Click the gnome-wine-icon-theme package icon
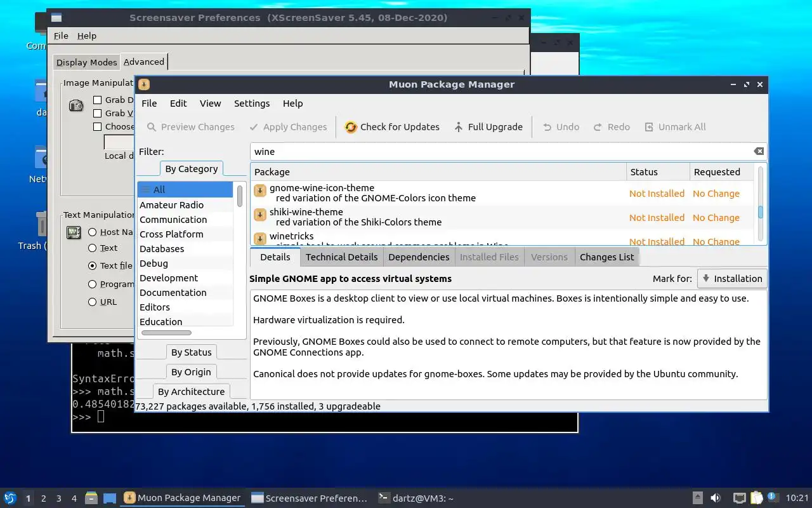 coord(259,190)
